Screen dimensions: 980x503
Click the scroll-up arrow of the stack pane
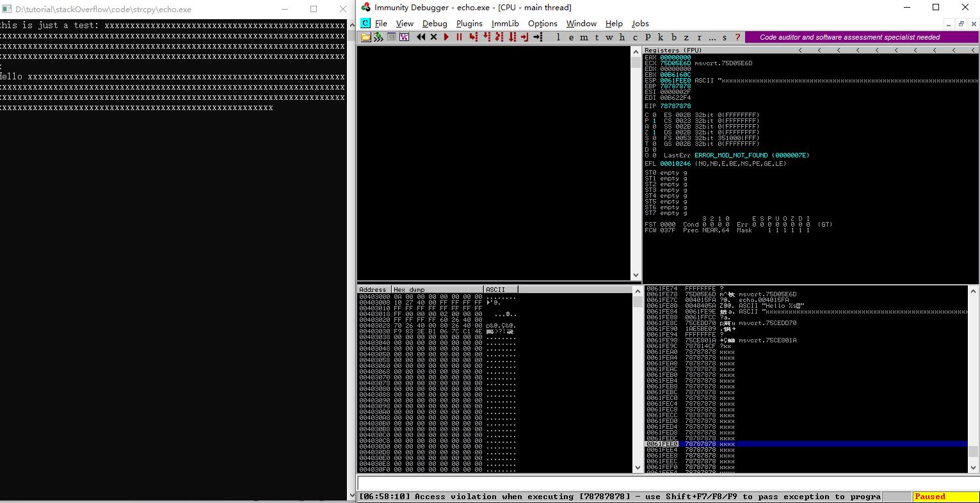tap(974, 291)
